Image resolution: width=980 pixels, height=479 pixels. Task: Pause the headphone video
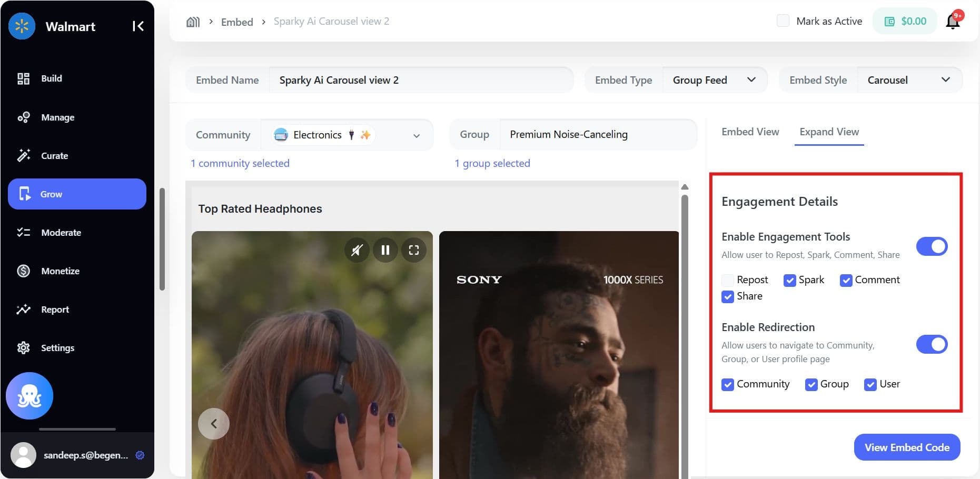[x=385, y=250]
